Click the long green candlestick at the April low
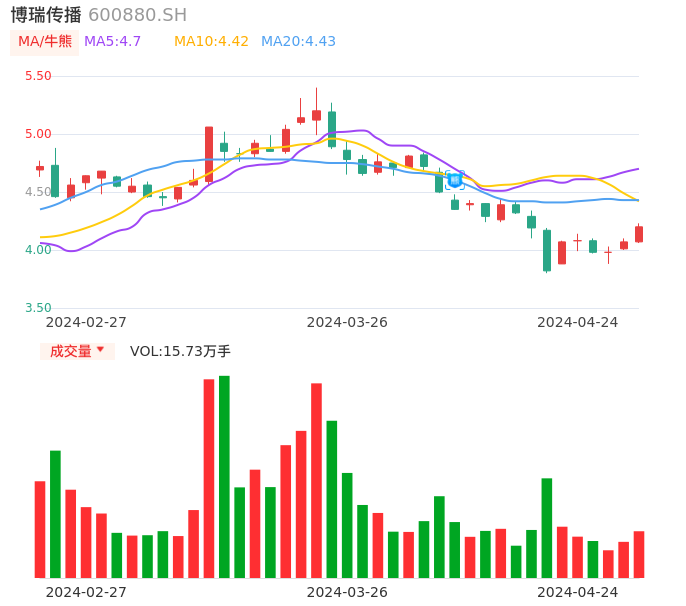Screen dimensions: 686x606 (x=547, y=250)
